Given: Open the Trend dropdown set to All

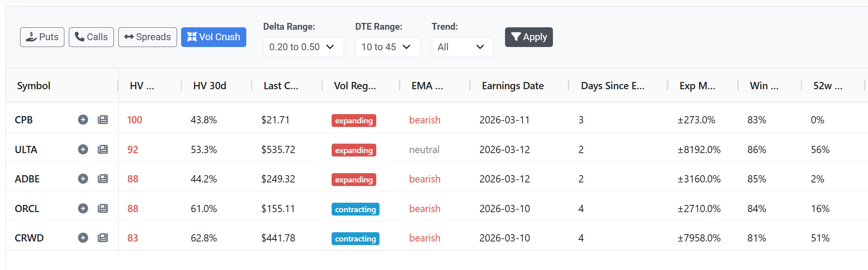Looking at the screenshot, I should [x=463, y=47].
